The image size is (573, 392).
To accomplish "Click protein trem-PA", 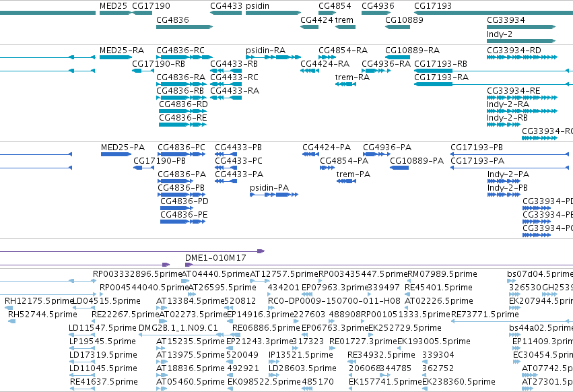I will [346, 181].
